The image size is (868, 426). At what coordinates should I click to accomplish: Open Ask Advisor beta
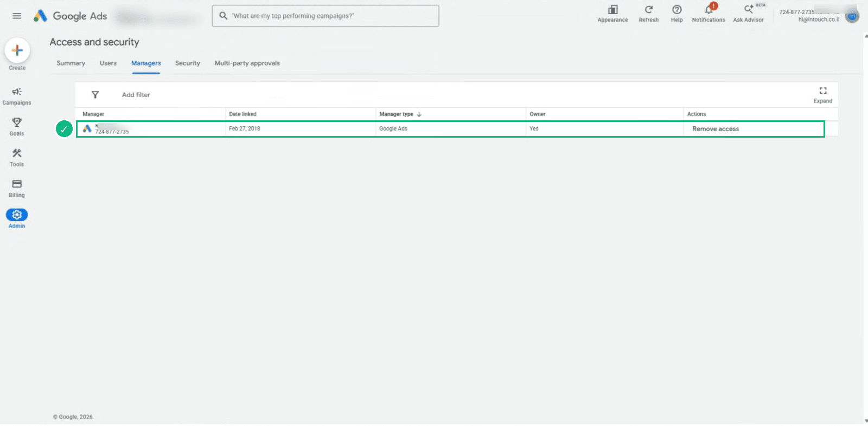coord(749,14)
